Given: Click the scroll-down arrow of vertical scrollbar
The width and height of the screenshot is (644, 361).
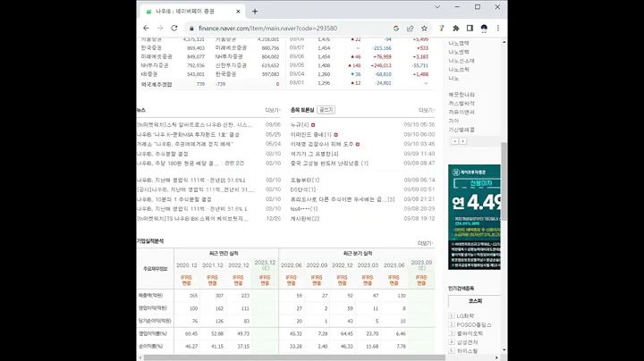Looking at the screenshot, I should click(x=504, y=350).
